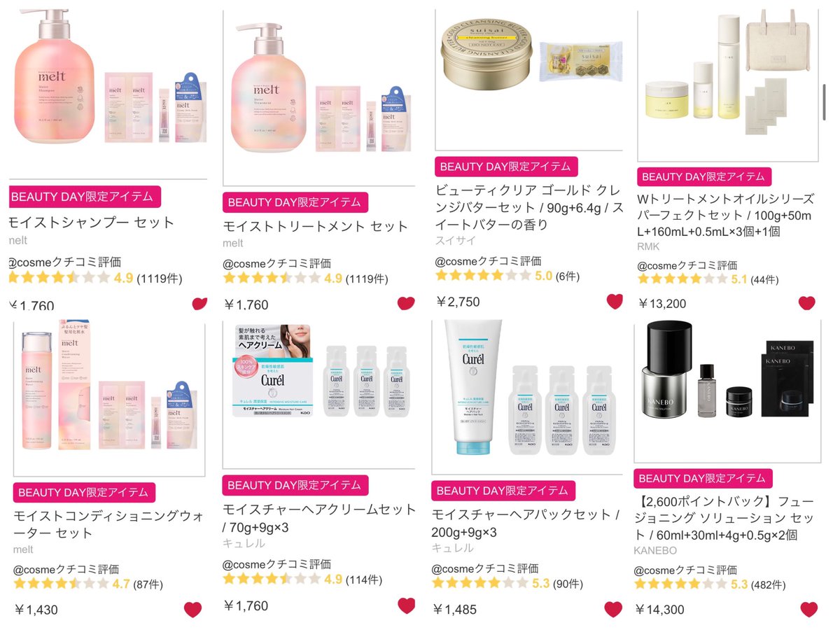Tap heart on モイストコンディショニングウォーター セット
This screenshot has width=840, height=630.
[193, 609]
